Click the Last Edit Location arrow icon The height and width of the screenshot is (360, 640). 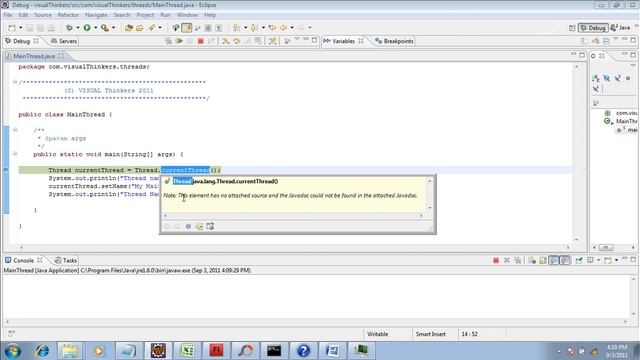pyautogui.click(x=272, y=28)
